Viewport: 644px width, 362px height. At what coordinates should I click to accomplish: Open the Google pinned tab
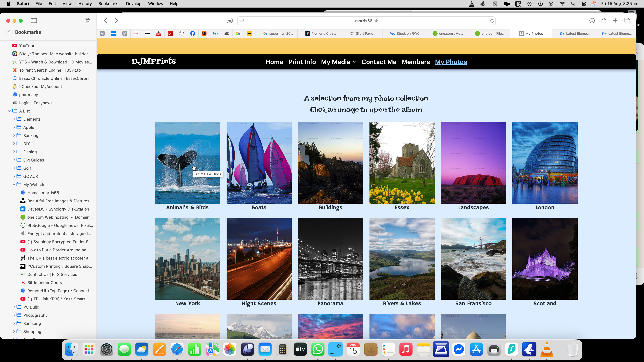[238, 33]
